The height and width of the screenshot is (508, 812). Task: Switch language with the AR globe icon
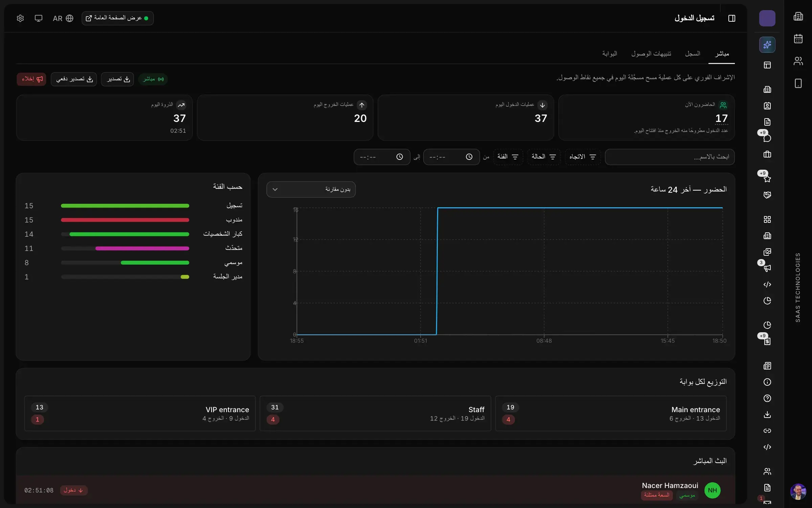(63, 18)
